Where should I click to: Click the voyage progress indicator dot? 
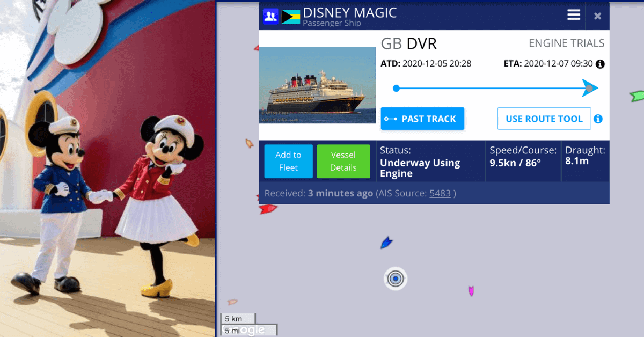(x=396, y=88)
